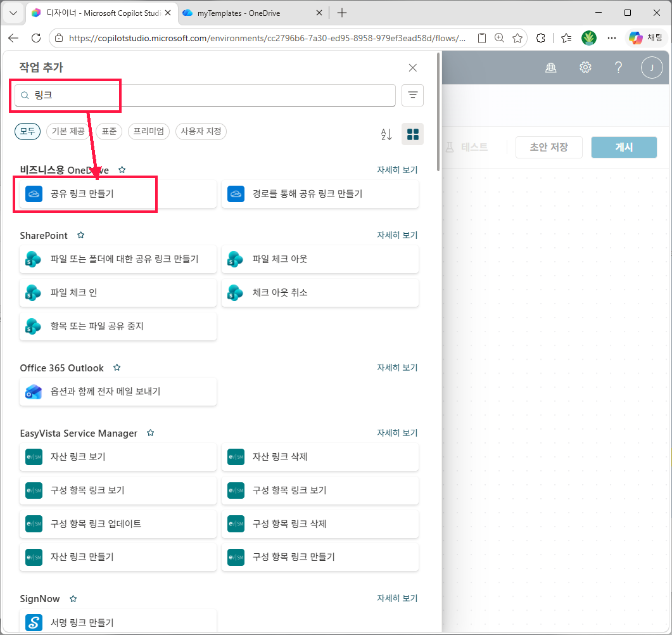Open the browser settings and more menu

tap(612, 38)
